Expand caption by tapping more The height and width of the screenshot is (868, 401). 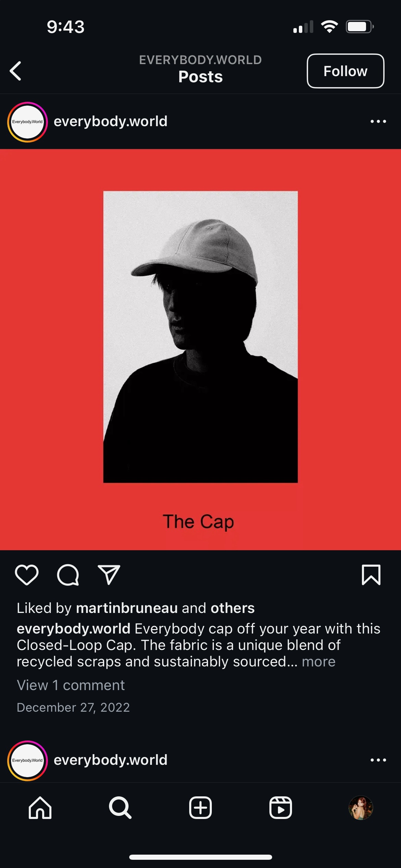click(x=318, y=662)
